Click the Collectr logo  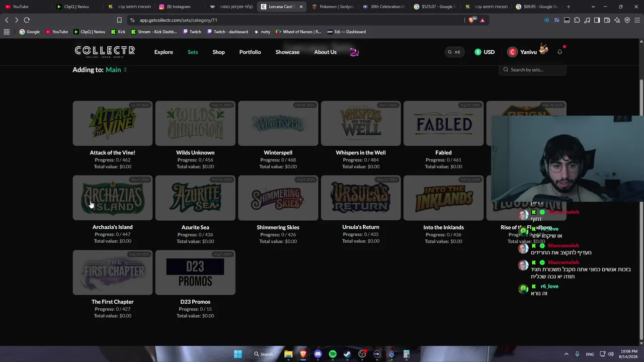pyautogui.click(x=105, y=52)
